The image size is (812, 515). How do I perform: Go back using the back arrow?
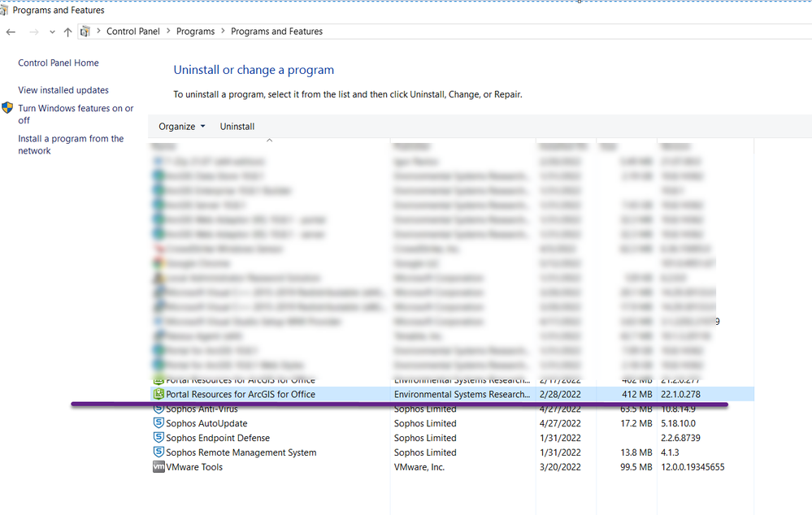(x=11, y=32)
